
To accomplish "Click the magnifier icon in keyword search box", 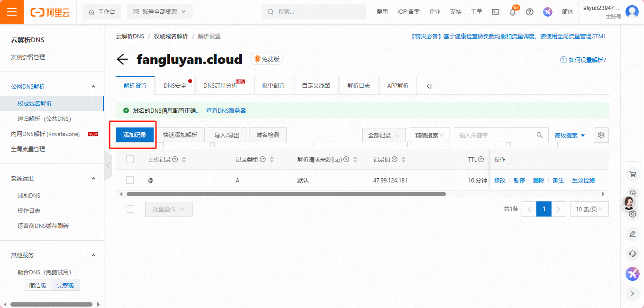I will pos(540,135).
